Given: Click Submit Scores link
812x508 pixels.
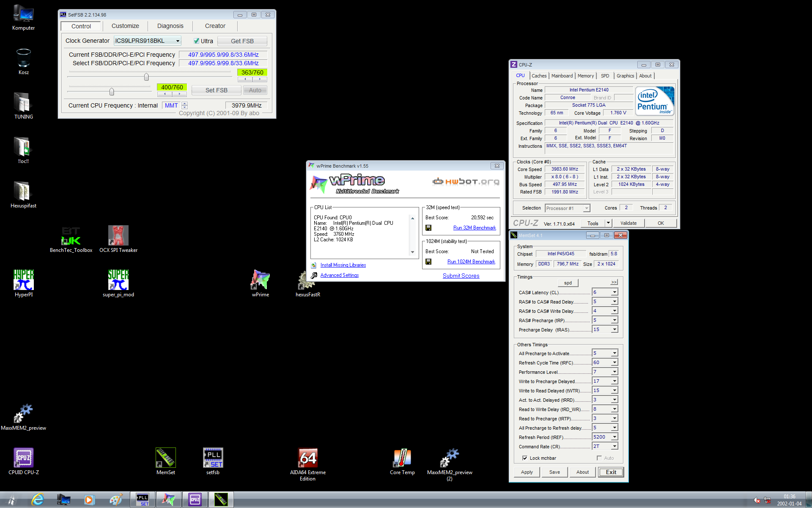Looking at the screenshot, I should click(x=461, y=276).
